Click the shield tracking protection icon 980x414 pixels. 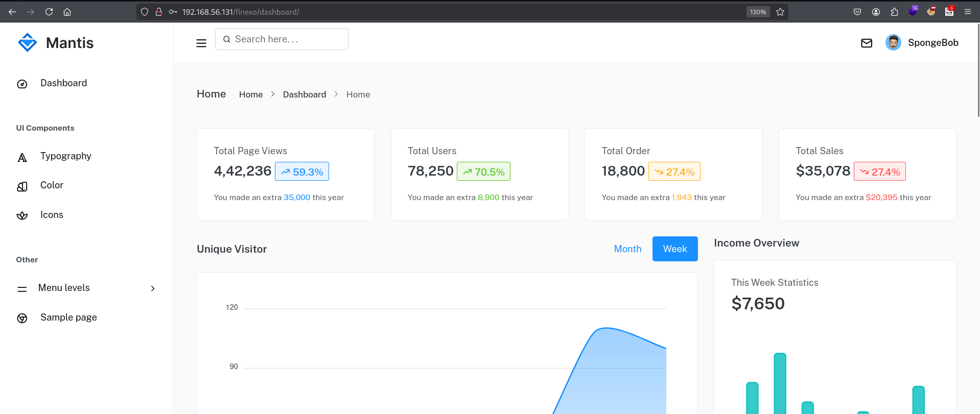[145, 12]
